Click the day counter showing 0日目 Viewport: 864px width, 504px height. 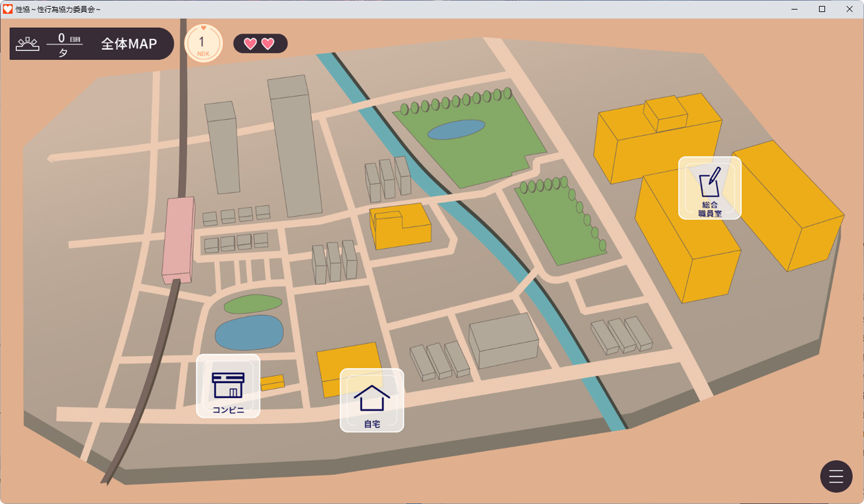tap(68, 38)
